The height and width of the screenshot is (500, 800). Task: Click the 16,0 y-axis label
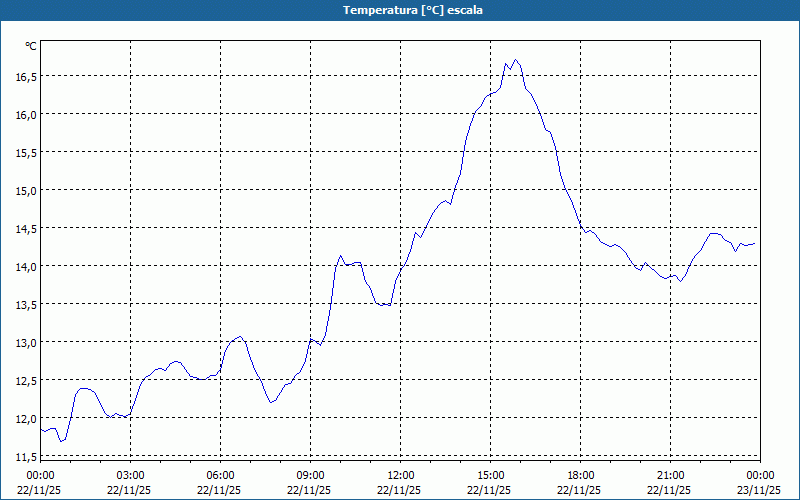[26, 115]
